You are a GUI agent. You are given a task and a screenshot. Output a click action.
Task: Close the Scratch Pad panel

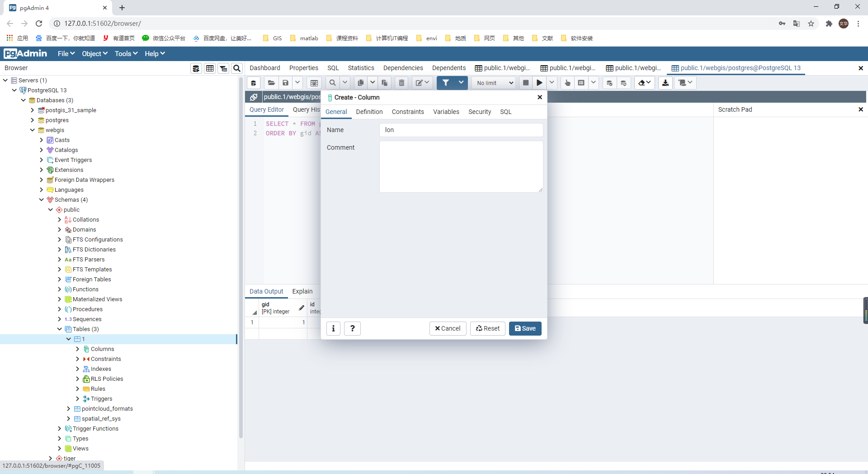click(x=861, y=109)
